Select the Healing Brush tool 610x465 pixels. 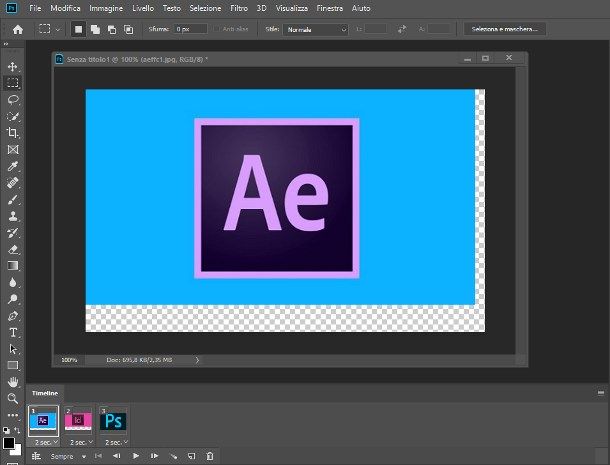pyautogui.click(x=12, y=182)
